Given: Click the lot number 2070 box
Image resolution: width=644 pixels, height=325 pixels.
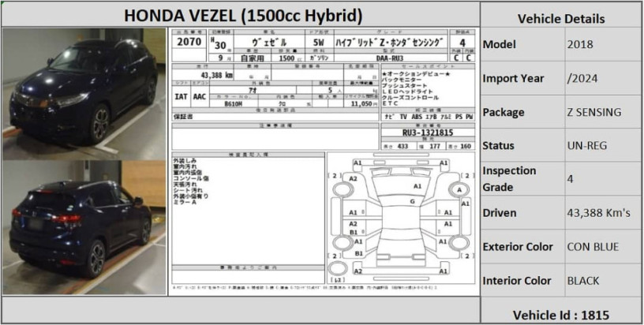Looking at the screenshot, I should click(x=189, y=42).
